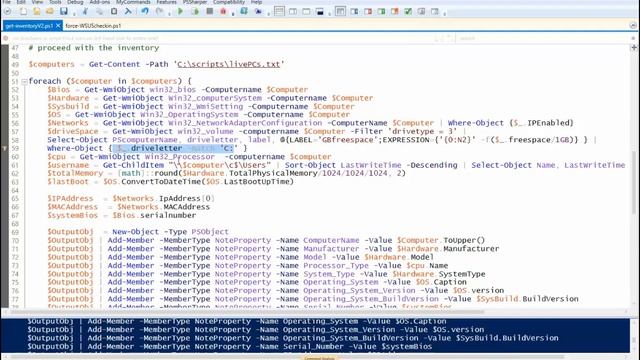Click the circular back navigation icon
This screenshot has width=640, height=360.
tap(8, 11)
